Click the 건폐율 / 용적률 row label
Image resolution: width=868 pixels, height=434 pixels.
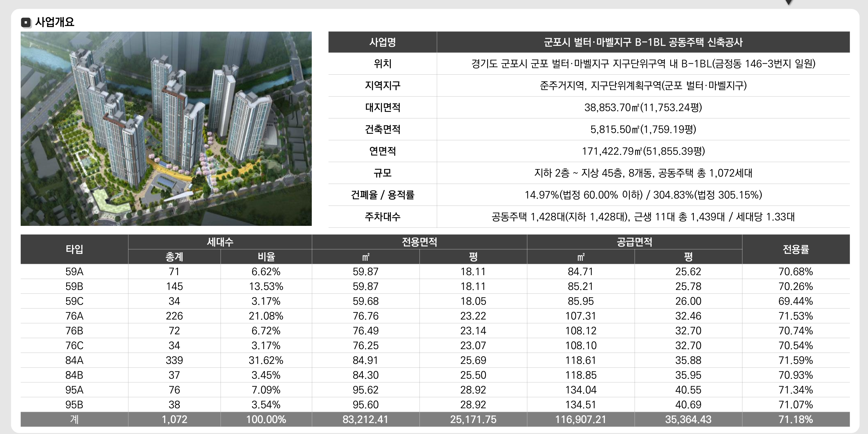point(382,195)
